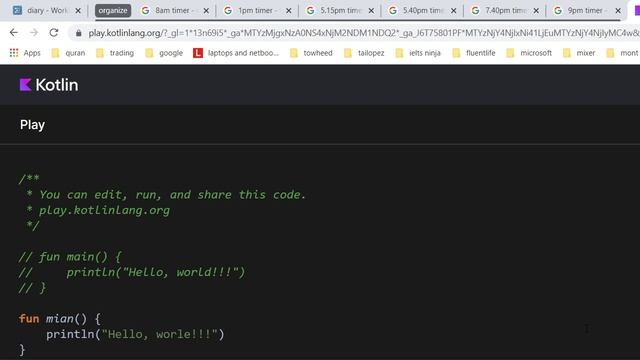
Task: Open the microsoft bookmark folder
Action: pyautogui.click(x=529, y=53)
